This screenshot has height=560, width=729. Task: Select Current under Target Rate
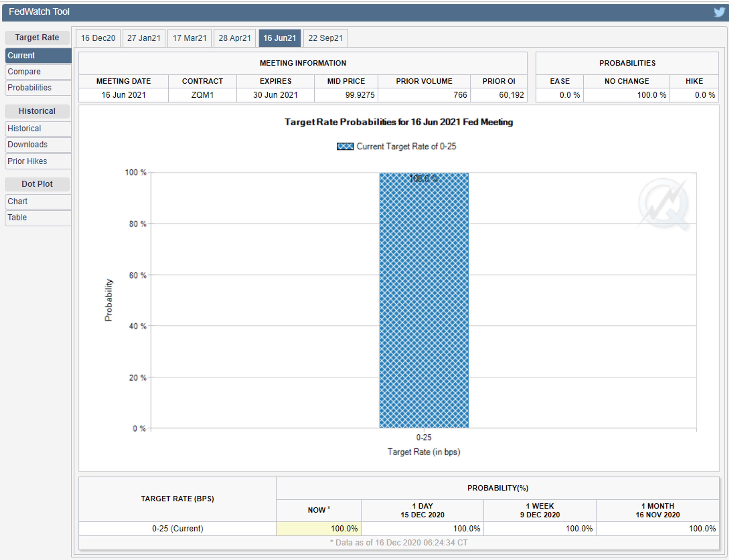(38, 56)
